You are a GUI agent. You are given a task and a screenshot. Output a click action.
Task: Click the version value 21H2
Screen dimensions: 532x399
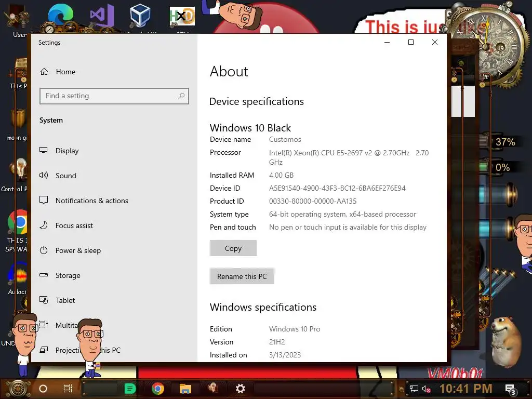pyautogui.click(x=277, y=342)
